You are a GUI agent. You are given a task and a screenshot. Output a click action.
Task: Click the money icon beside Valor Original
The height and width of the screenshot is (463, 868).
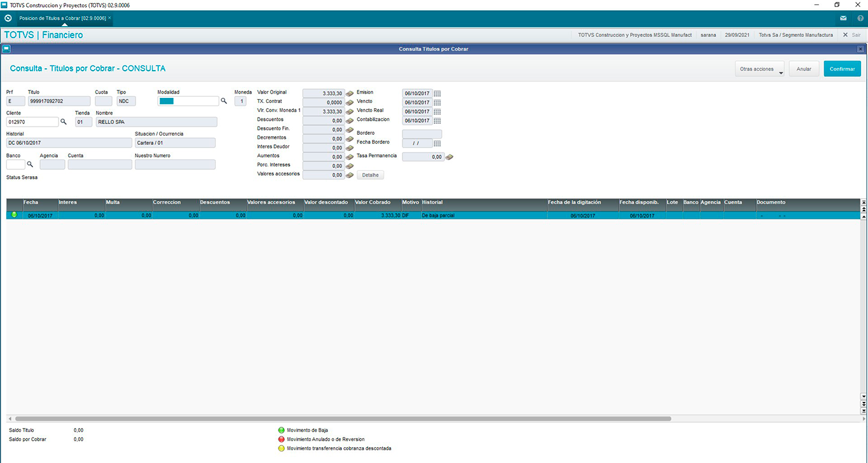[350, 93]
